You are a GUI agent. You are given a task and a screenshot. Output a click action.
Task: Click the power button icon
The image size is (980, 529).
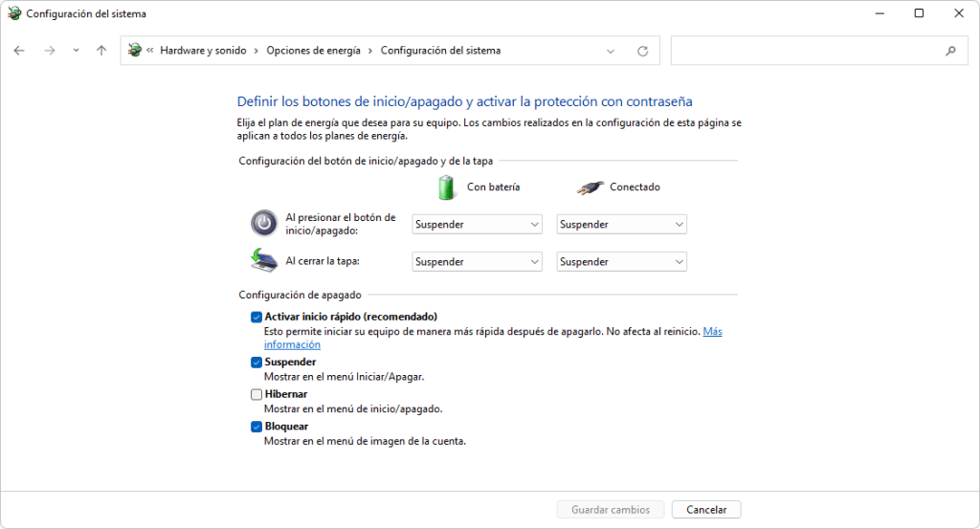click(x=264, y=224)
